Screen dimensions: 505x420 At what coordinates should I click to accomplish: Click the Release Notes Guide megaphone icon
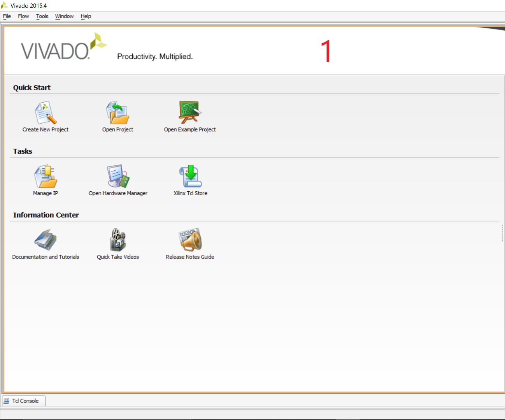(190, 240)
